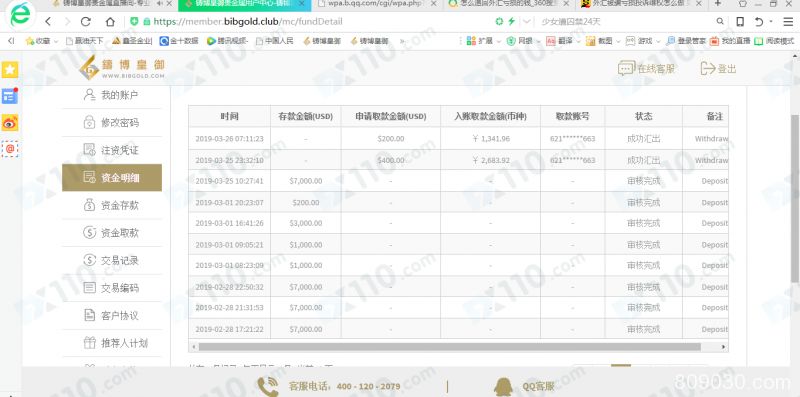This screenshot has width=800, height=397.
Task: Reload the page with the refresh icon
Action: click(86, 21)
